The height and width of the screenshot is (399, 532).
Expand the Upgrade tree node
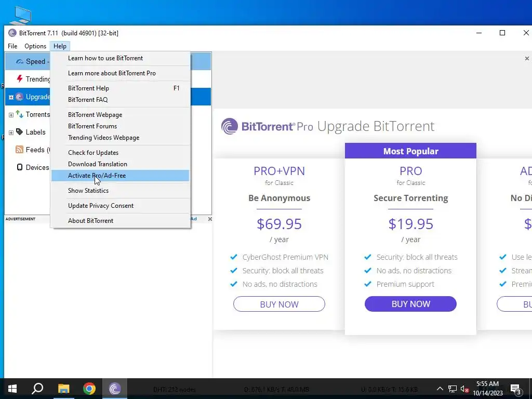point(11,97)
